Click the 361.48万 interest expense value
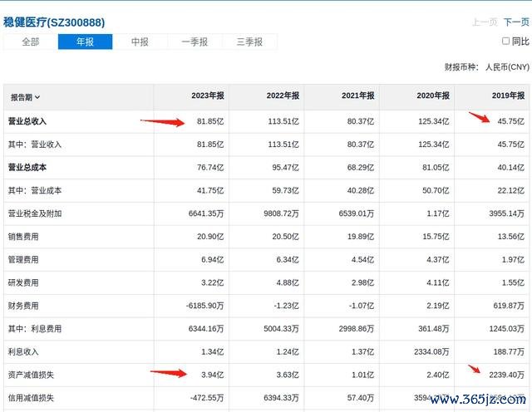Image resolution: width=532 pixels, height=412 pixels. 434,329
